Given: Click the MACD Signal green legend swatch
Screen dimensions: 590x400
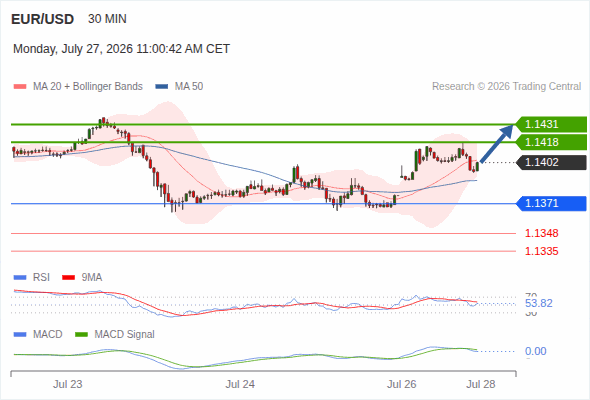Looking at the screenshot, I should tap(81, 335).
